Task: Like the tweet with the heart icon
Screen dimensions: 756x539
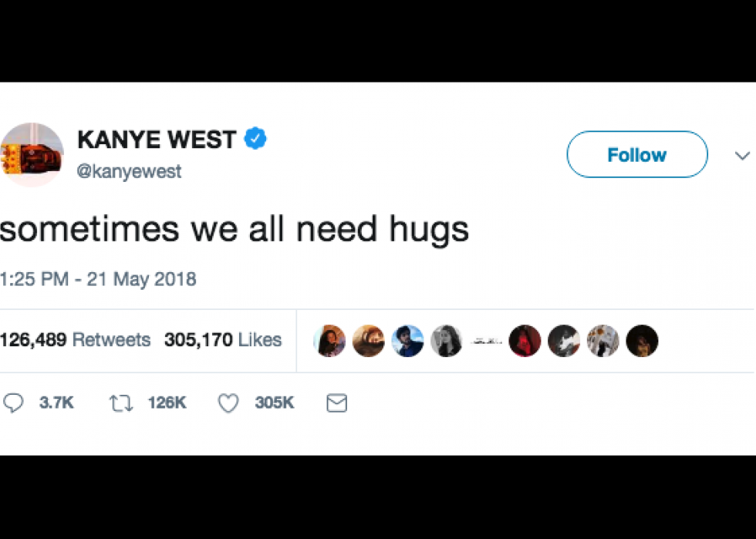Action: click(228, 403)
